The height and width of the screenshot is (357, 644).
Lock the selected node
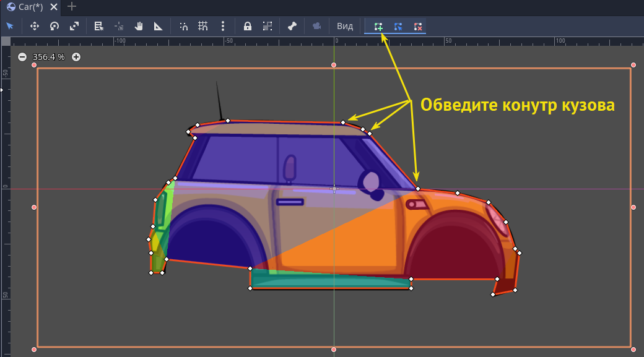coord(248,26)
